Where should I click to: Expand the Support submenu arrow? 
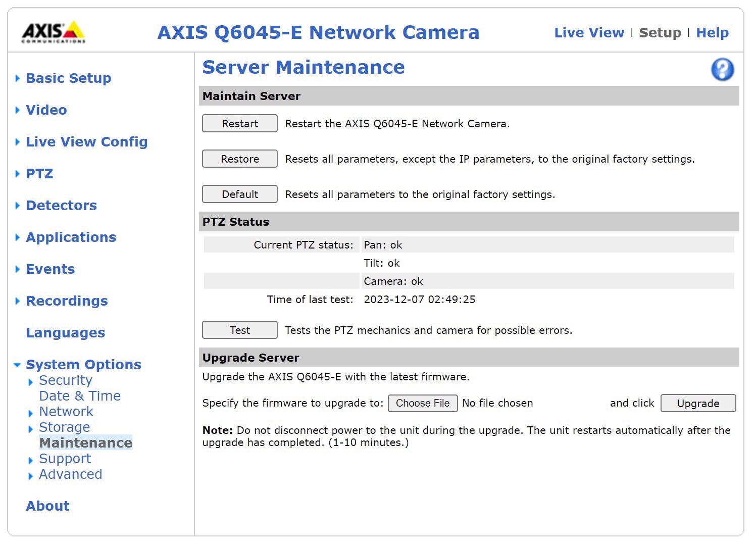point(31,460)
